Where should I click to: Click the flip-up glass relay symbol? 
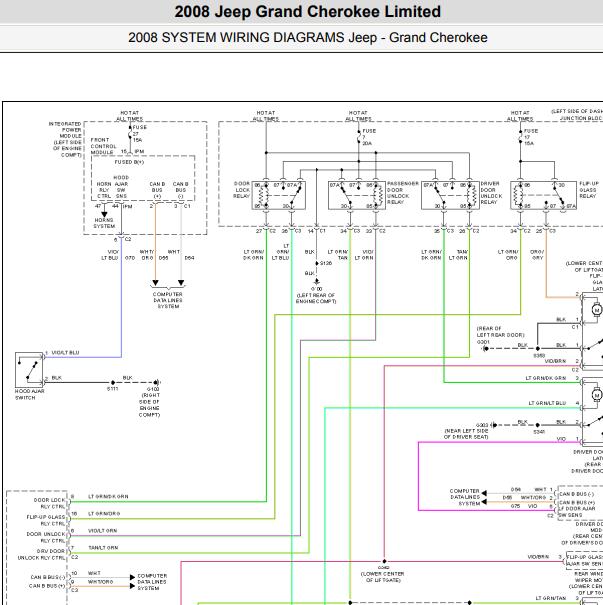click(x=544, y=195)
